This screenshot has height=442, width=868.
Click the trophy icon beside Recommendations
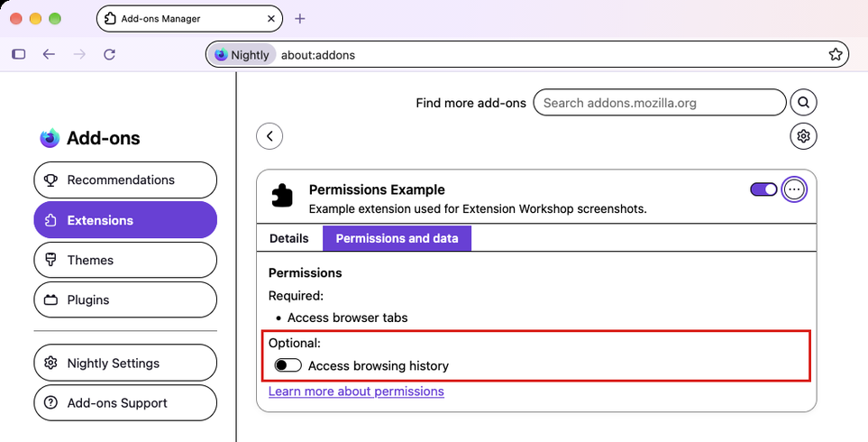click(51, 180)
